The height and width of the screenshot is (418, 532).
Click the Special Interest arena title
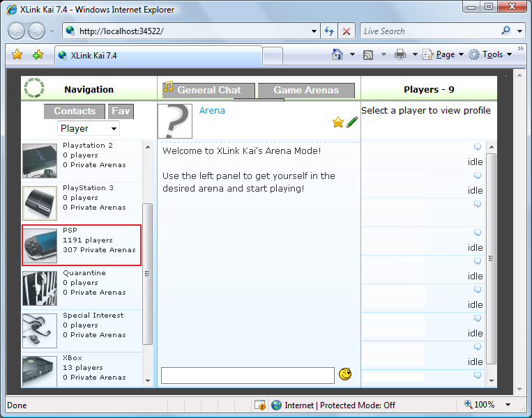(93, 316)
